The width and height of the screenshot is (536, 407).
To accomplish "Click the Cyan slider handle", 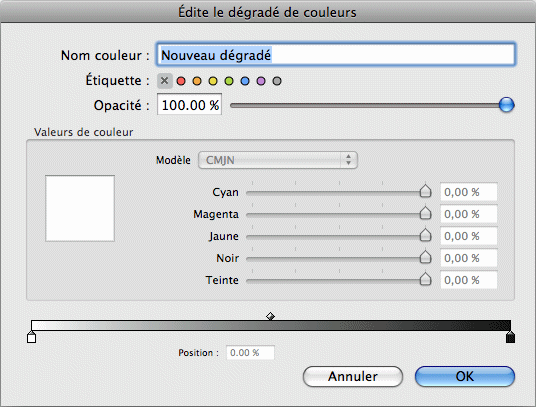I will click(x=425, y=191).
